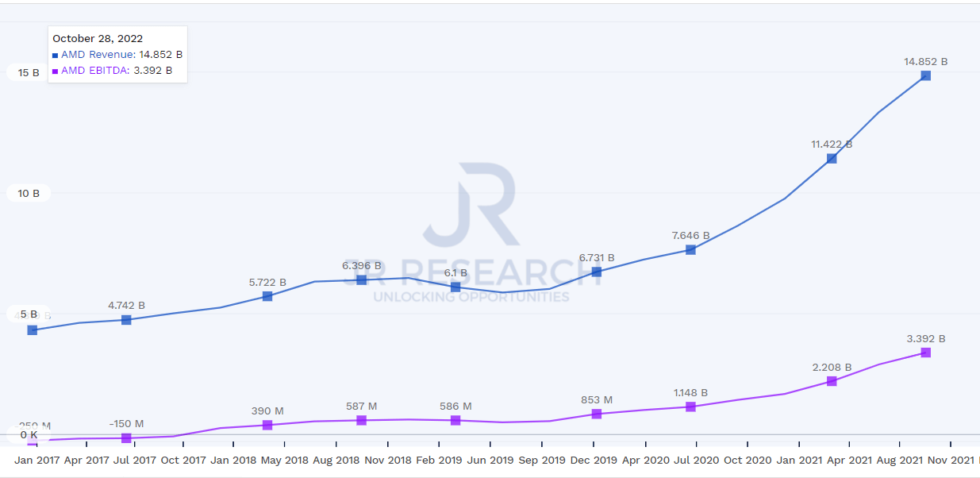The width and height of the screenshot is (980, 478).
Task: Choose the Oct 2017 x-axis label
Action: (x=183, y=459)
